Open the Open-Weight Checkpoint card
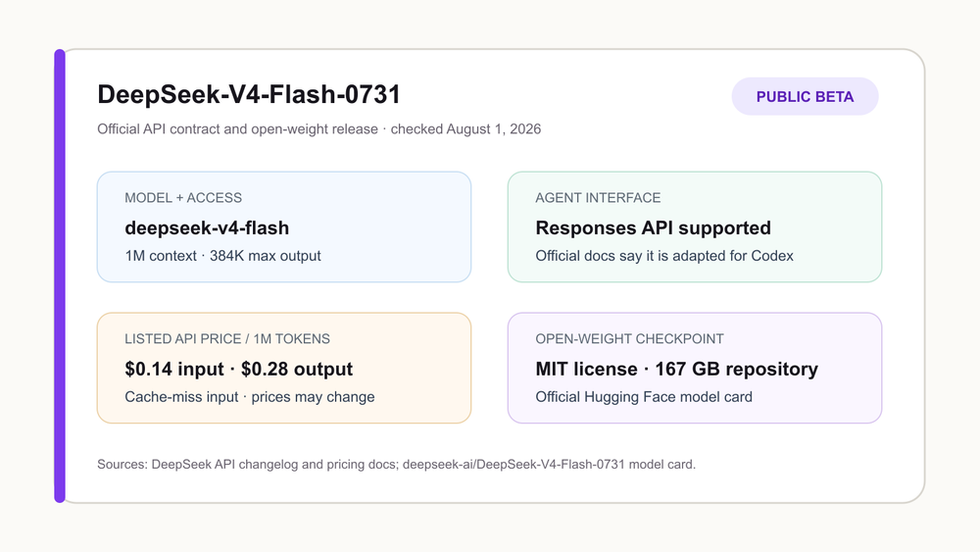Image resolution: width=980 pixels, height=552 pixels. [695, 369]
